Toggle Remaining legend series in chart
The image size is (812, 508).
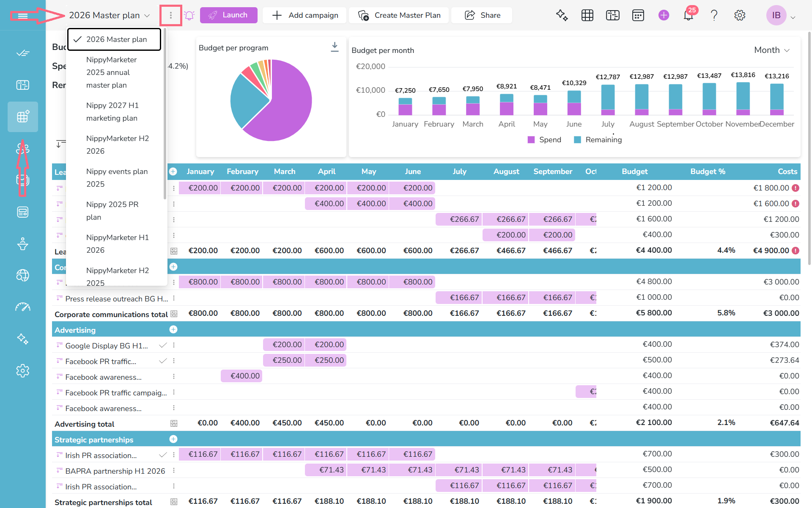point(598,140)
